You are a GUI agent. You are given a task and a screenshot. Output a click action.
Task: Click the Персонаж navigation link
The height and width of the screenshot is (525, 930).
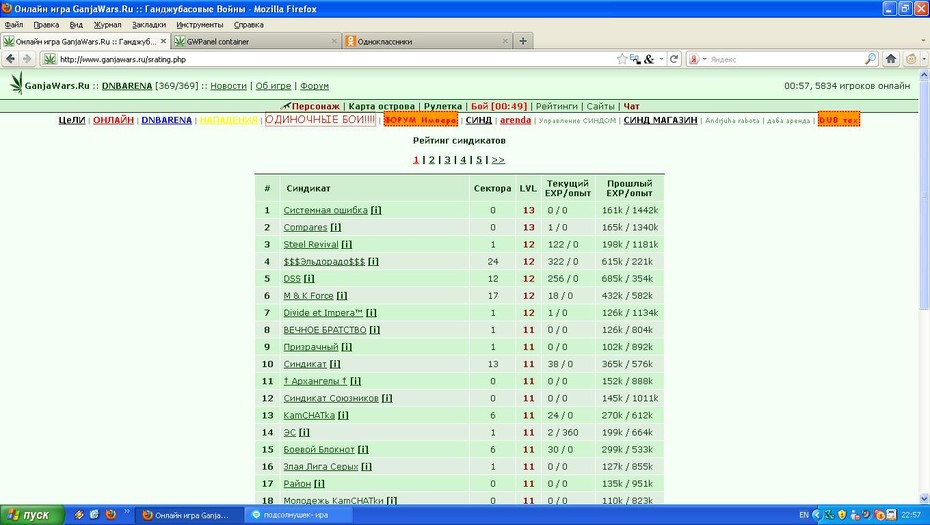click(316, 106)
